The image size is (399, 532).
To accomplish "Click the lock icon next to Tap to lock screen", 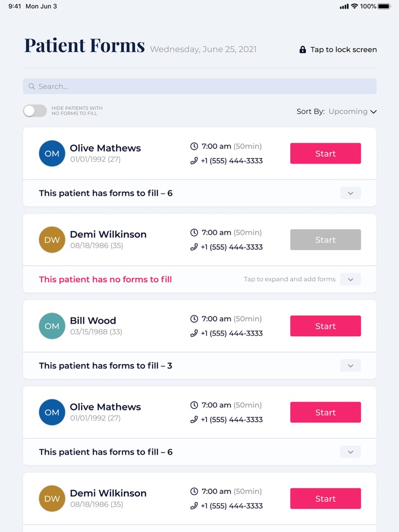I will pyautogui.click(x=302, y=49).
